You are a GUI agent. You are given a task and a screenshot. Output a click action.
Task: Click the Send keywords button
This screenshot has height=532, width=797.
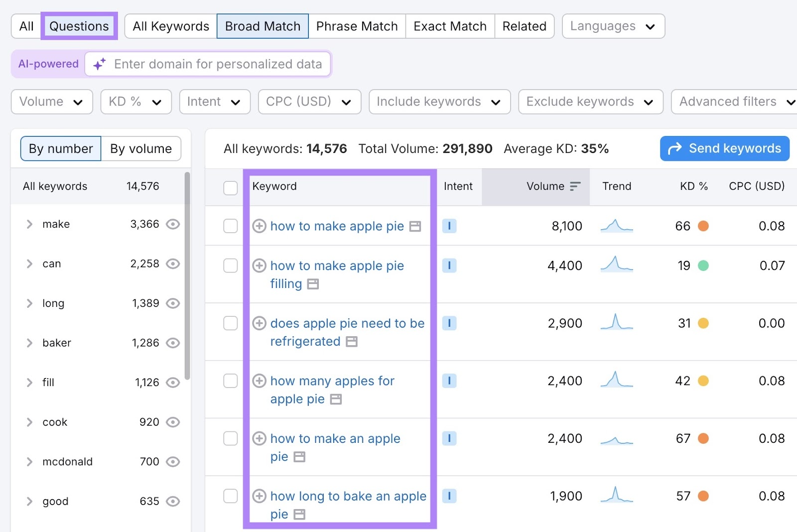[x=725, y=148]
